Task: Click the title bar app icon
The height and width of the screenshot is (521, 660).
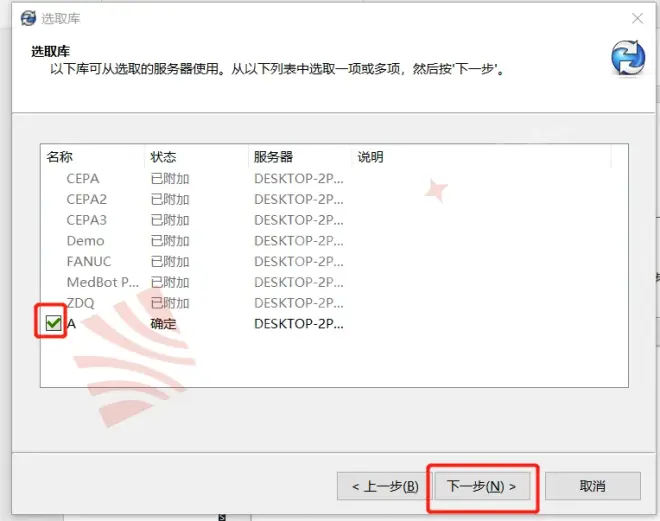Action: pos(28,18)
